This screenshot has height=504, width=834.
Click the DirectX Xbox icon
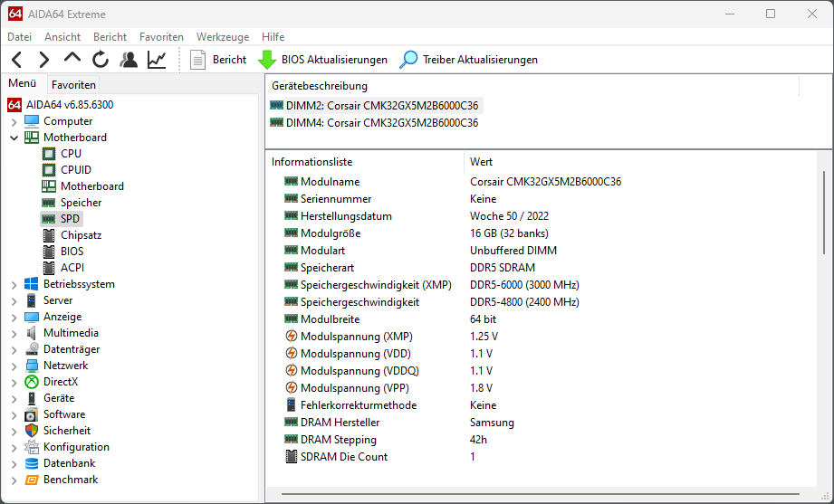coord(32,382)
